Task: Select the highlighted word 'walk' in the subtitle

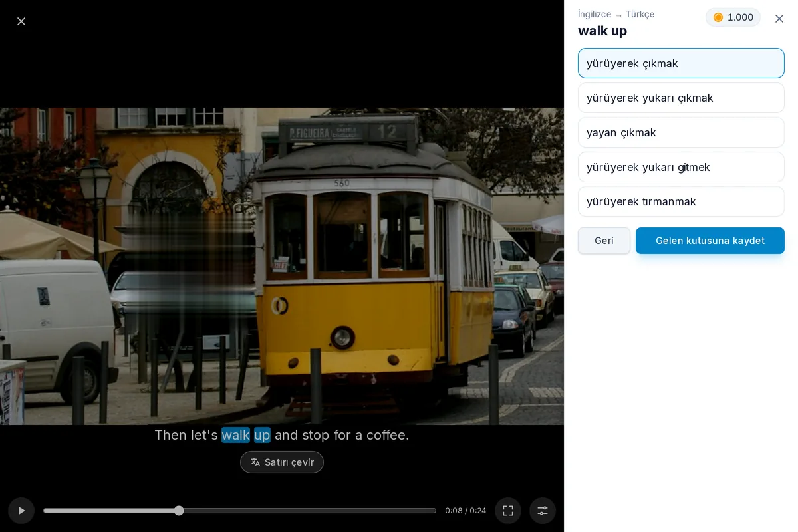Action: point(235,435)
